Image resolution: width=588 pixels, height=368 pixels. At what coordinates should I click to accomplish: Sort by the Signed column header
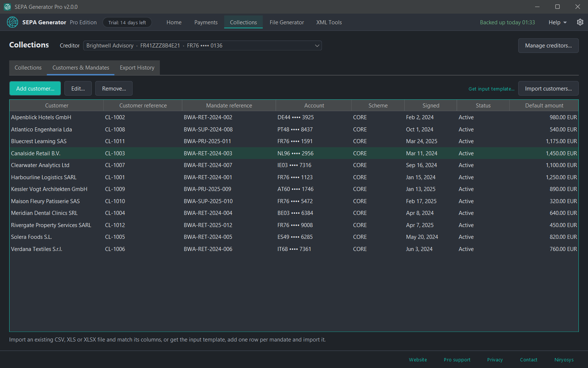[431, 106]
